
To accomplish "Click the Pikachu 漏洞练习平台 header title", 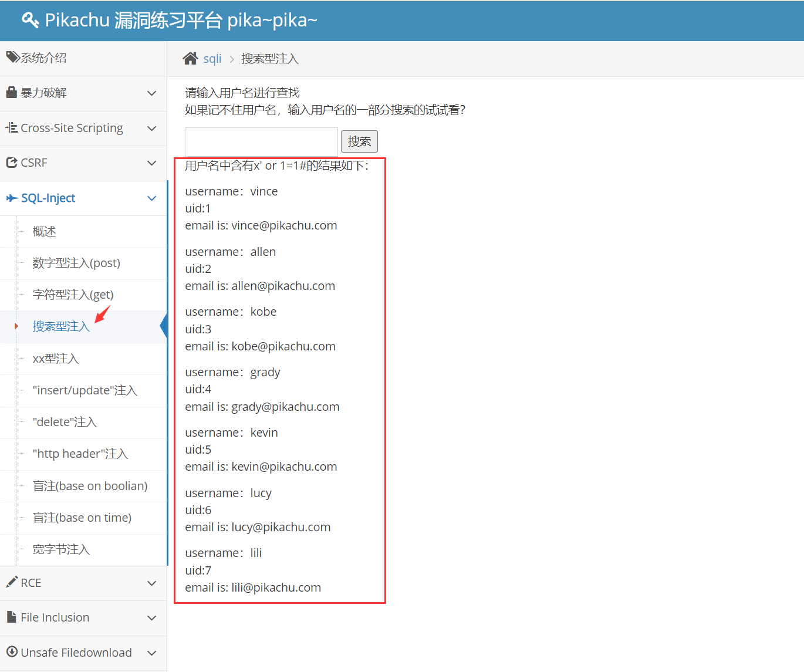I will point(181,20).
